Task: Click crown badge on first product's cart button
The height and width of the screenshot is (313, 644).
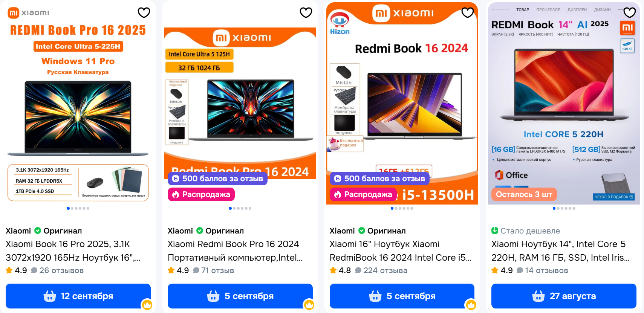Action: tap(147, 304)
